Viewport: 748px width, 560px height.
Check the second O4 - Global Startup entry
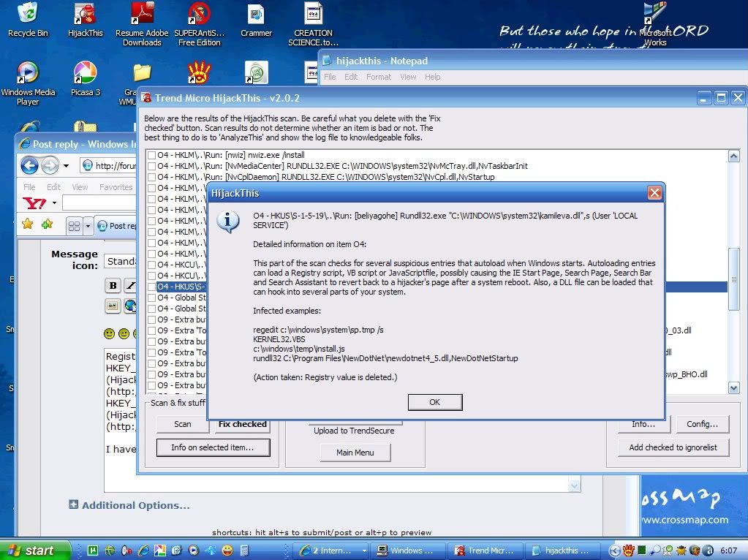point(151,309)
